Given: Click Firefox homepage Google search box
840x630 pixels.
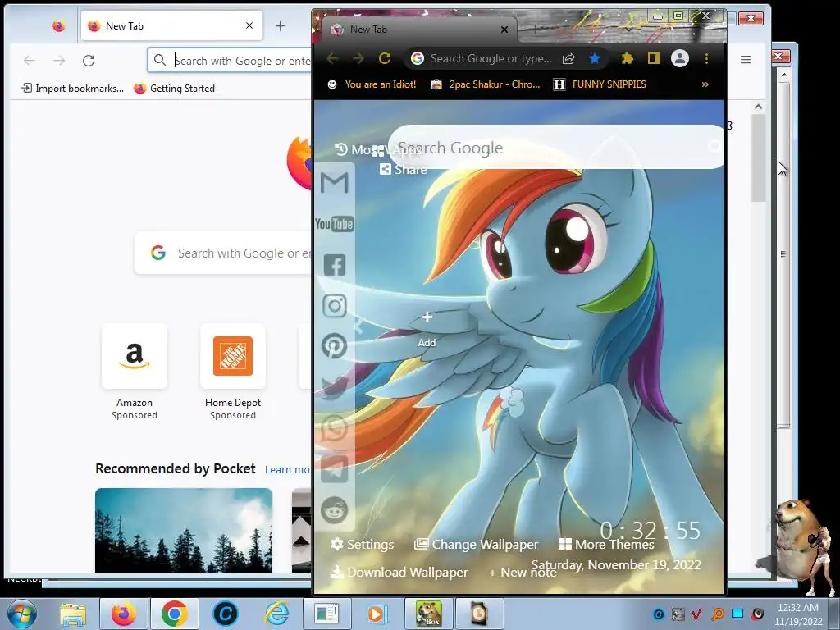Looking at the screenshot, I should point(223,253).
